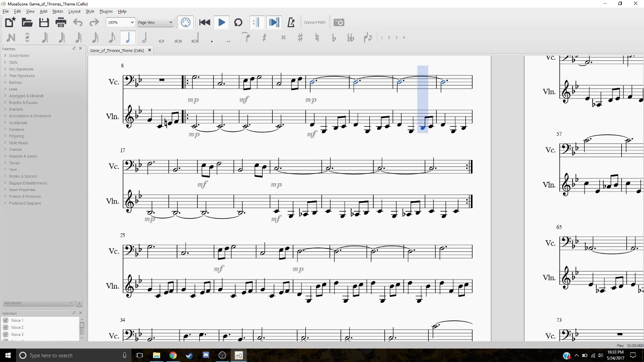Open the Edit menu
644x362 pixels.
18,11
